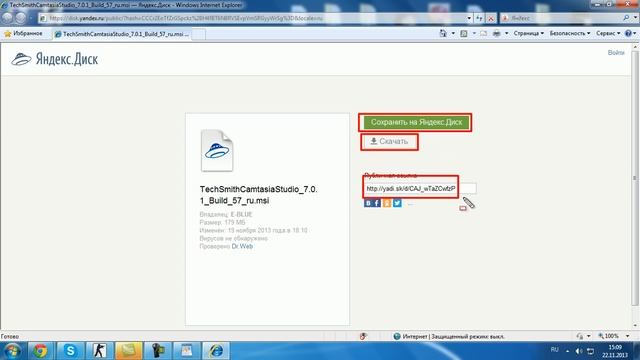This screenshot has height=360, width=640.
Task: Click the popup blocker status bar icon
Action: (363, 336)
